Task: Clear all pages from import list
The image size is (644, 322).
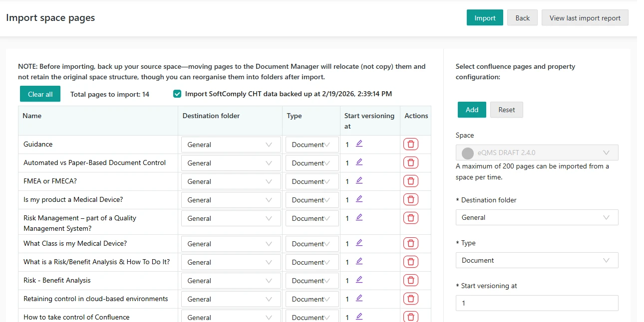Action: (40, 94)
